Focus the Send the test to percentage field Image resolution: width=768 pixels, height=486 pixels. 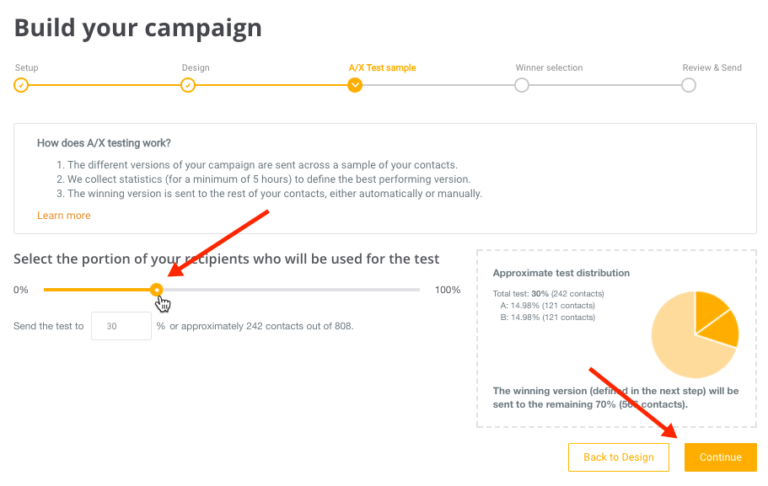point(121,326)
